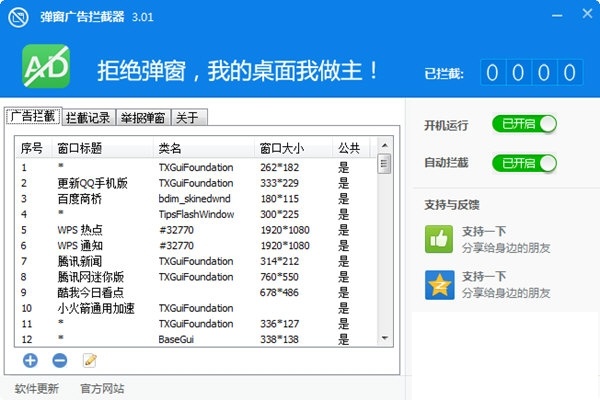
Task: Click the window size 760*550
Action: click(x=279, y=277)
